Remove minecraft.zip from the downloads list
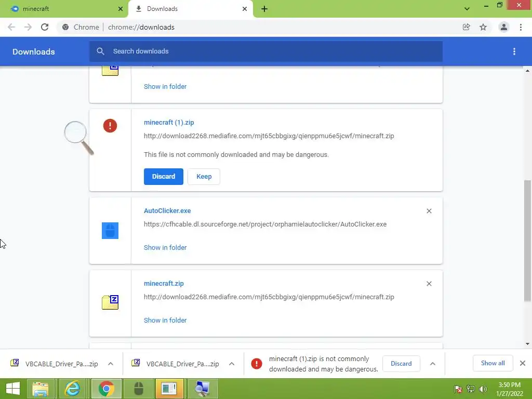Image resolution: width=532 pixels, height=399 pixels. point(429,284)
